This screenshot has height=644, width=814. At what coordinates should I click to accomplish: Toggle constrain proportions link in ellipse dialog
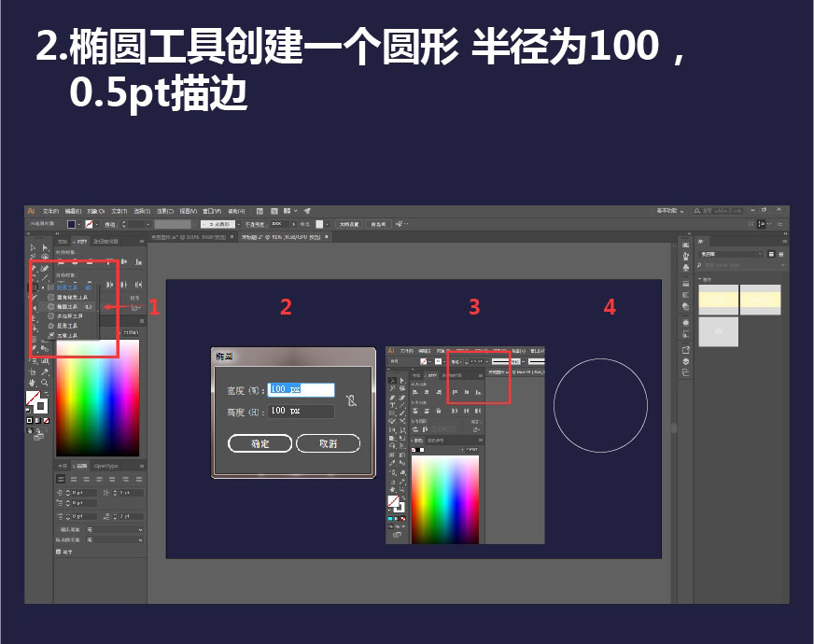point(351,400)
